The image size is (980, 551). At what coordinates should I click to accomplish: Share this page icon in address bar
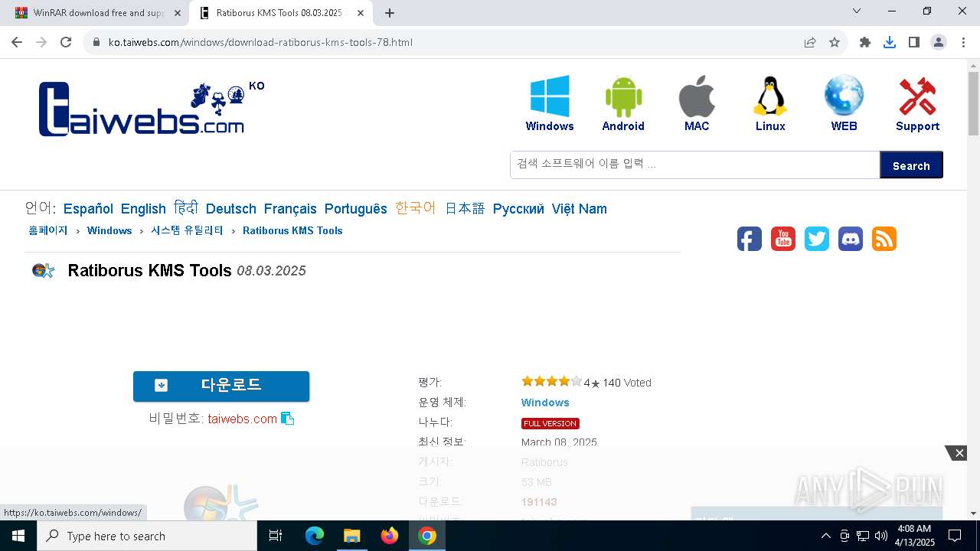pos(810,42)
